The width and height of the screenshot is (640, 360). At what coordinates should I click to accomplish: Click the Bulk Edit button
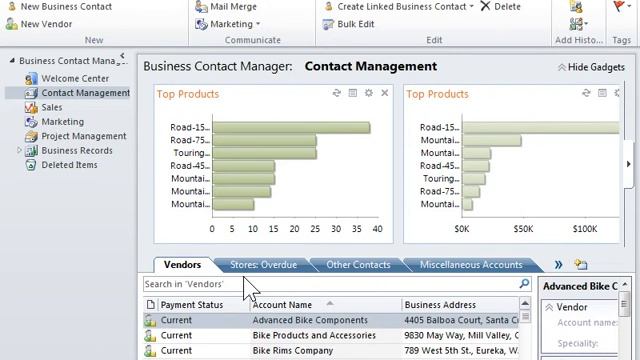348,24
